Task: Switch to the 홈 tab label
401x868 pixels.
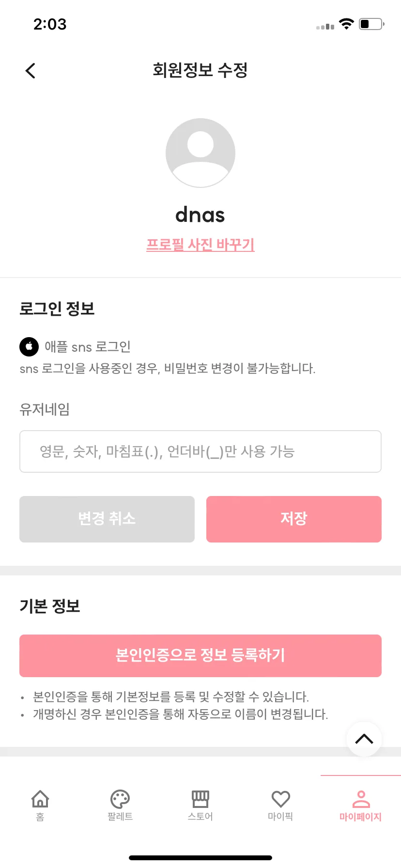Action: click(40, 817)
